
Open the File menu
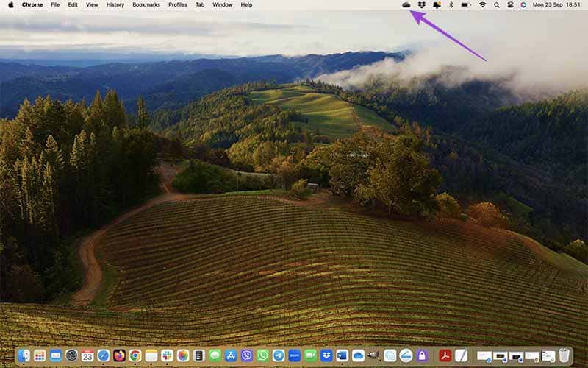(x=55, y=5)
